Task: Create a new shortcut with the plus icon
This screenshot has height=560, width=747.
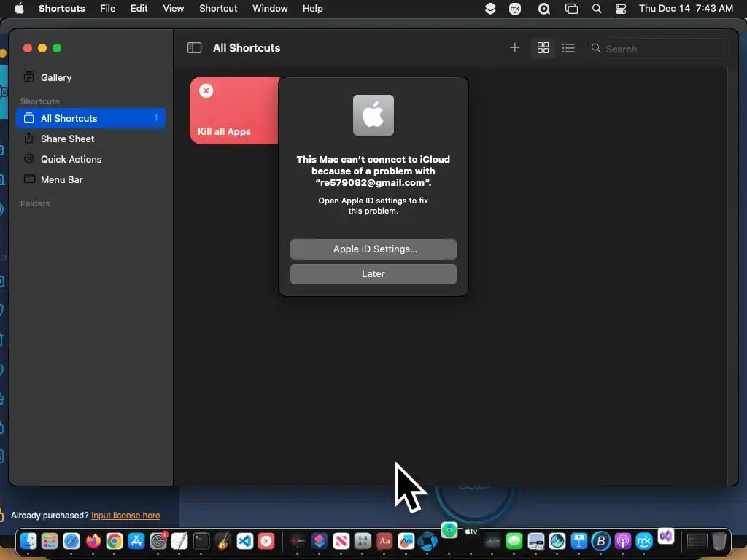Action: click(x=514, y=47)
